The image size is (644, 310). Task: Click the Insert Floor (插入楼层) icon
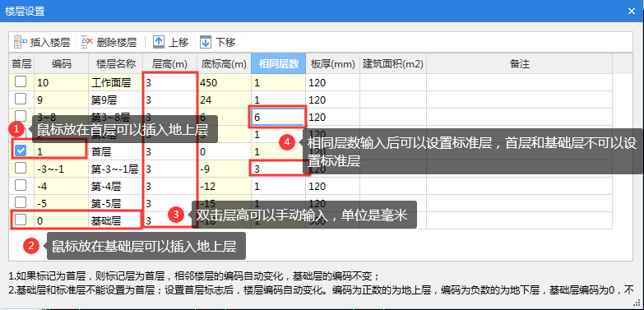(20, 42)
